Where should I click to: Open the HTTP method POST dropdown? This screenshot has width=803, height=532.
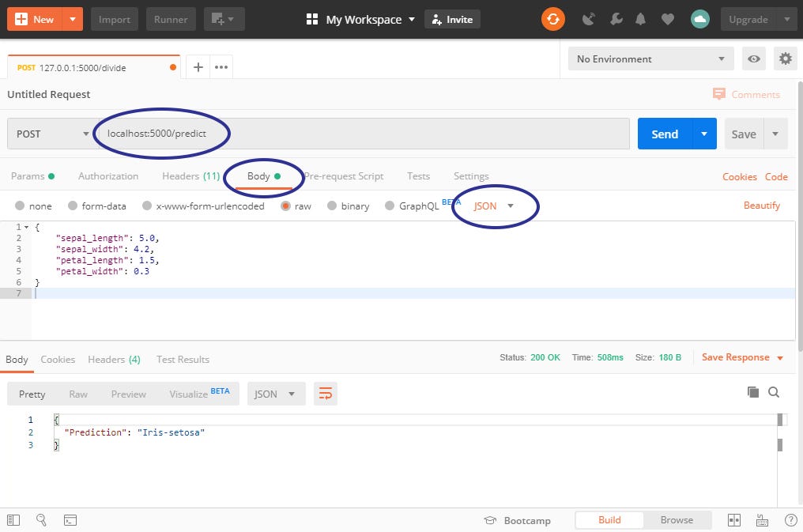pyautogui.click(x=52, y=134)
